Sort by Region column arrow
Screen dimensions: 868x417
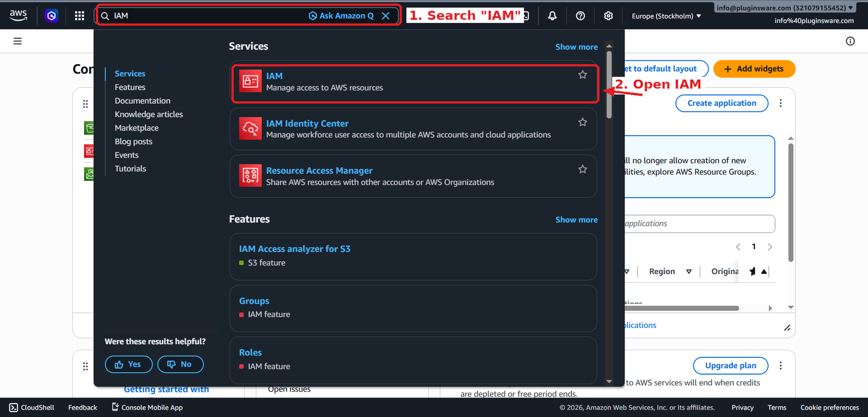[x=689, y=271]
